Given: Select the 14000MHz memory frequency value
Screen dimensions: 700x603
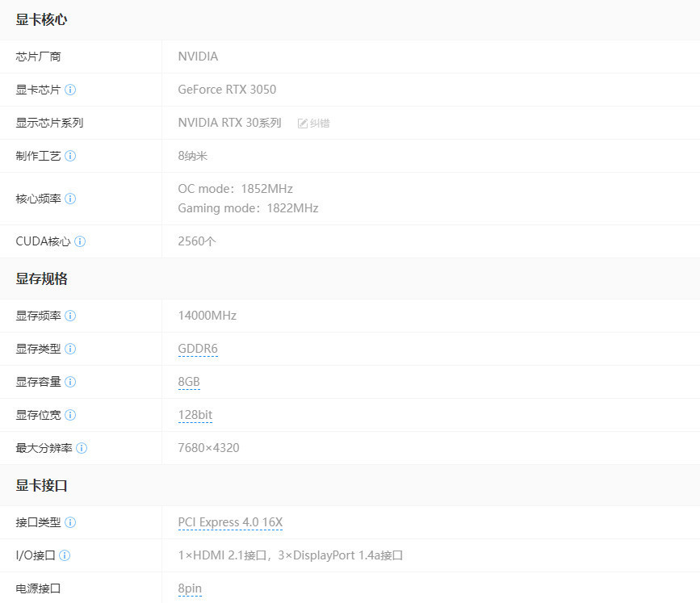Looking at the screenshot, I should pos(207,315).
